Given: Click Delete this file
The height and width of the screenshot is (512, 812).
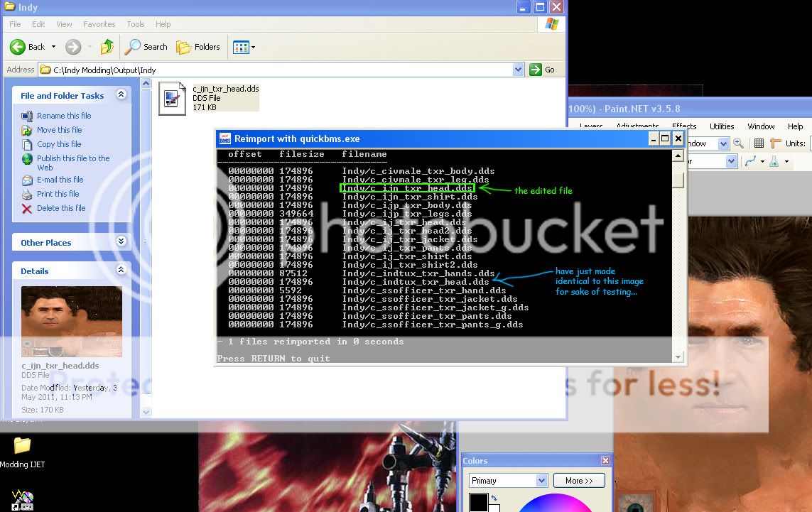Looking at the screenshot, I should (x=61, y=208).
